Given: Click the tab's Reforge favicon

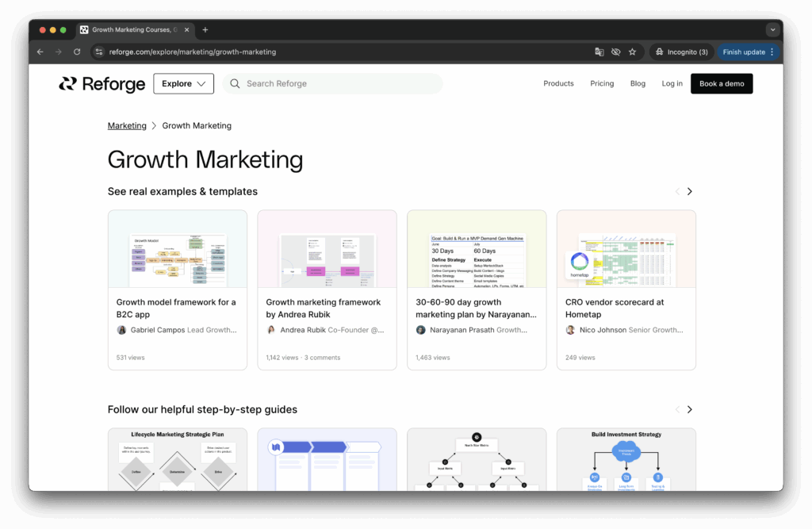Looking at the screenshot, I should coord(84,30).
